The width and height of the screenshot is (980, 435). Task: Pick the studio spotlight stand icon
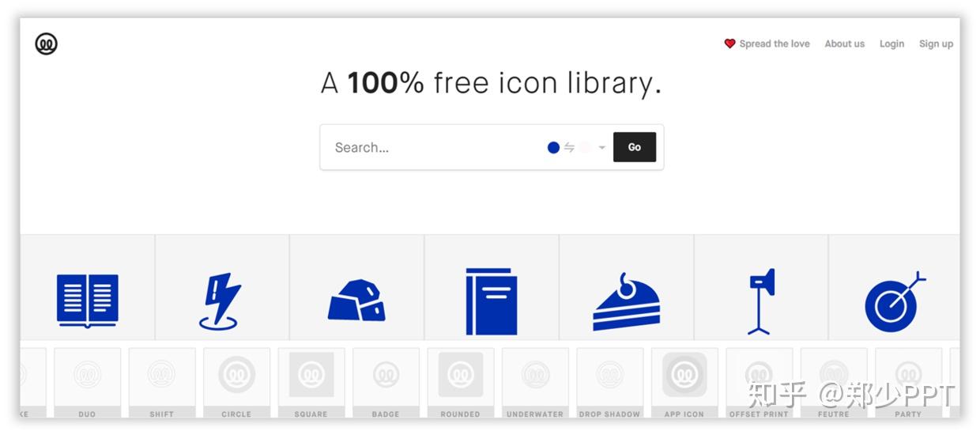pos(762,301)
